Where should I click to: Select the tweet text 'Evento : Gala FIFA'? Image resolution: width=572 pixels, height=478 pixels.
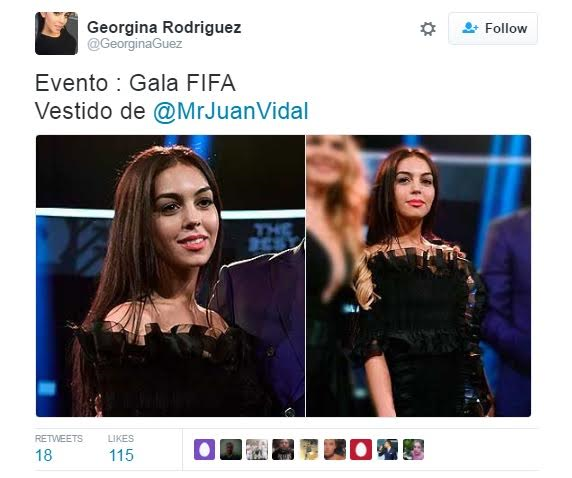[x=135, y=83]
